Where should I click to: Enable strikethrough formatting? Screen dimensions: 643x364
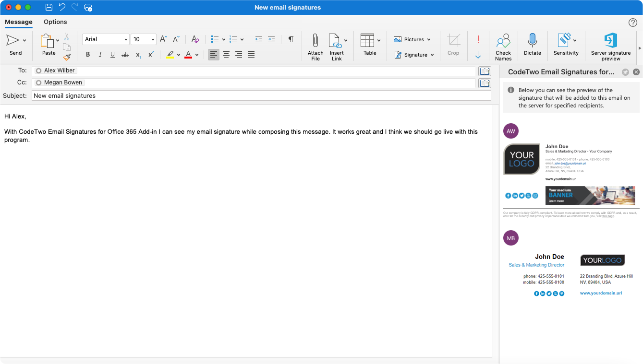tap(125, 54)
